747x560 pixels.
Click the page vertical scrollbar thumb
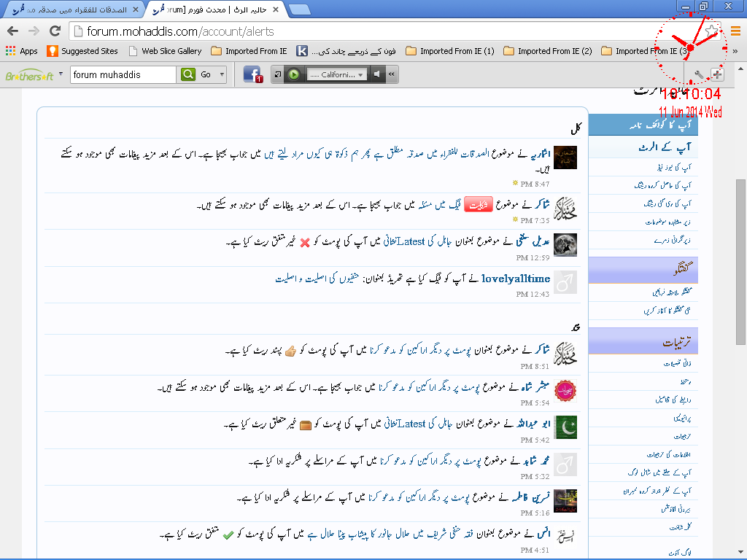[x=740, y=262]
